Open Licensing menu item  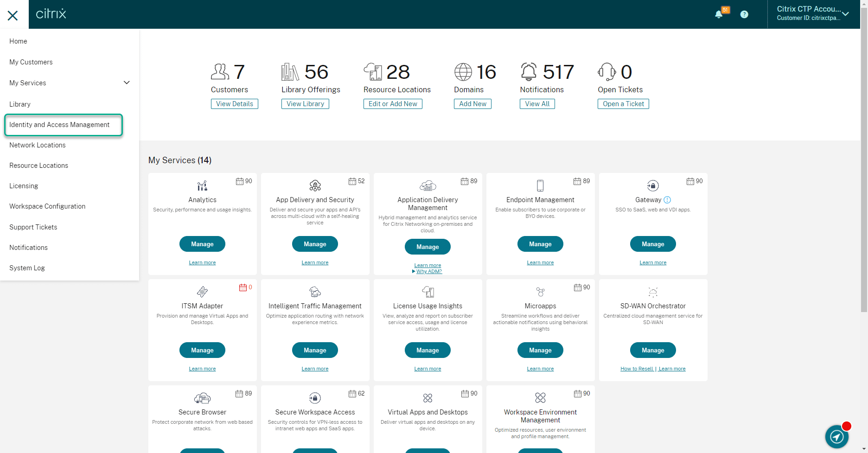point(24,186)
